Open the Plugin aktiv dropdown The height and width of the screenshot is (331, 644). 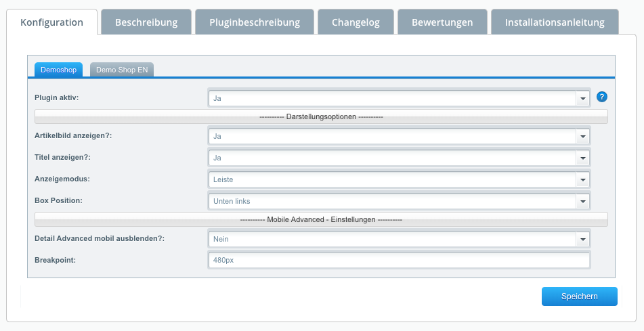click(400, 98)
